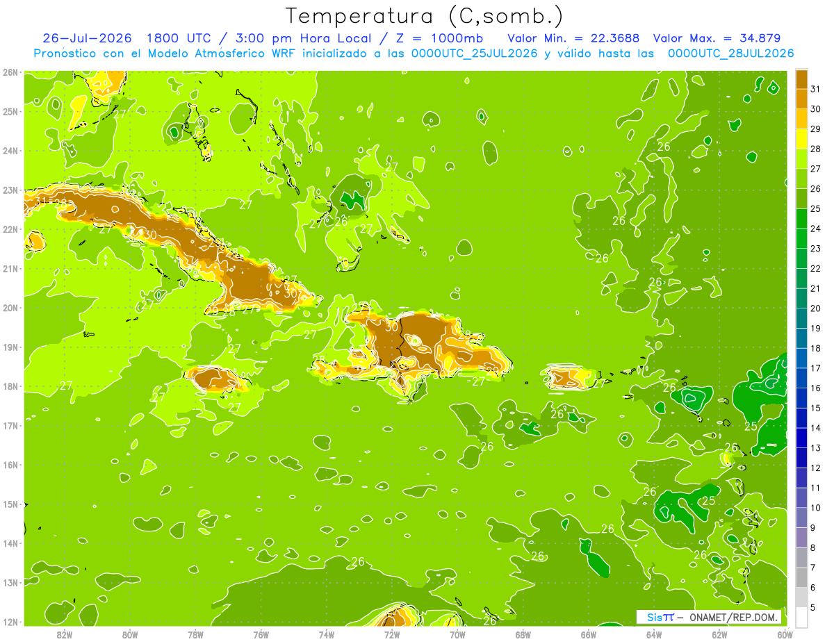Click the '64W' longitude label
Screen dimensions: 834x644
654,634
